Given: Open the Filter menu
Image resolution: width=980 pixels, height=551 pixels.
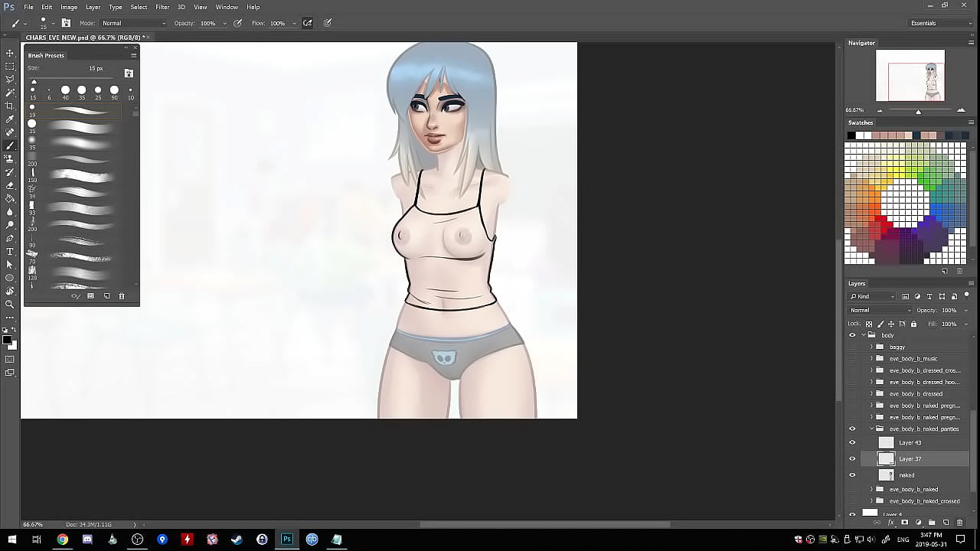Looking at the screenshot, I should pos(162,7).
